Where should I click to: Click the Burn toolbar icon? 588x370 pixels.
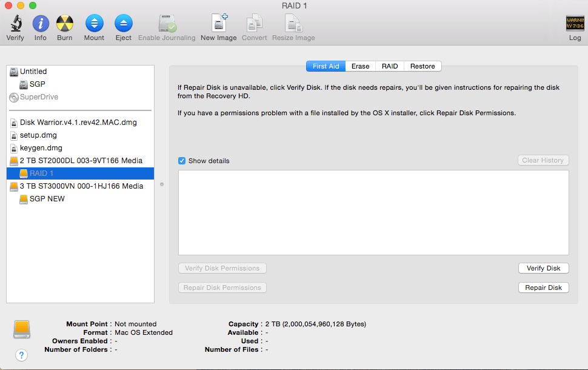pos(64,23)
